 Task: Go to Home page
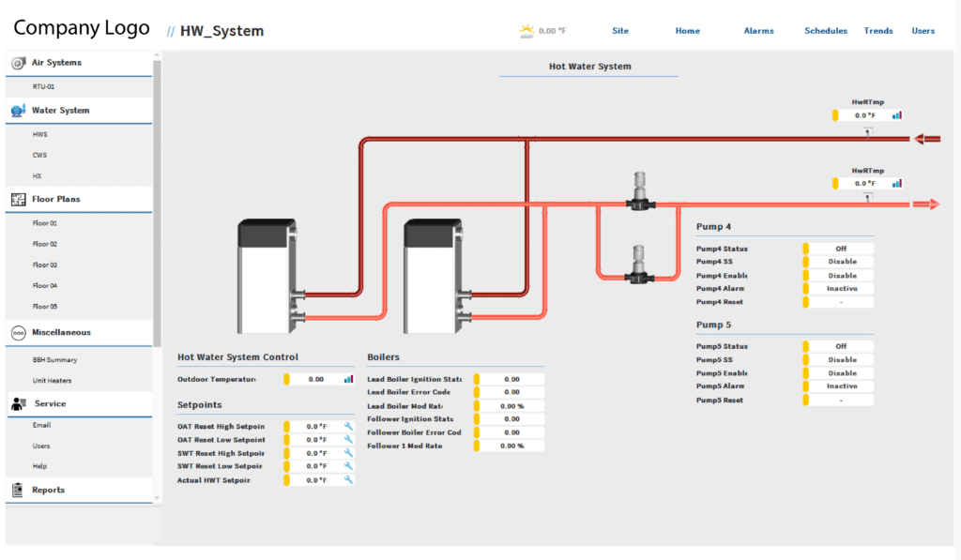coord(688,31)
